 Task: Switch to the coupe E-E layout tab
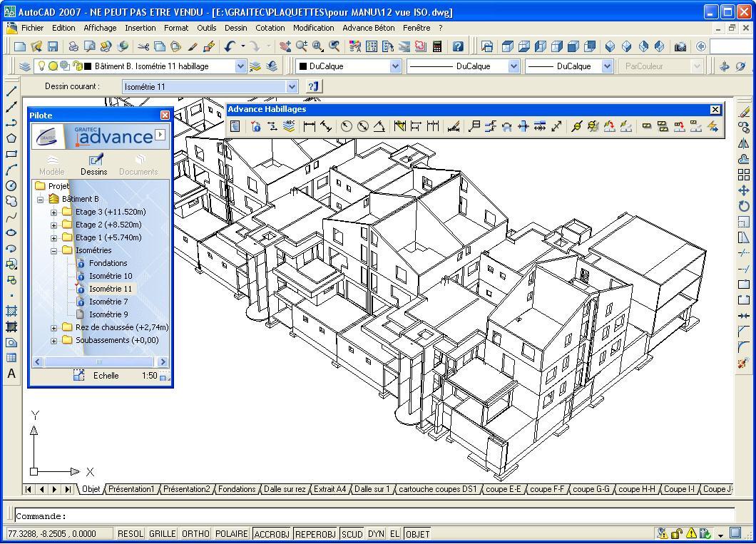(x=503, y=489)
